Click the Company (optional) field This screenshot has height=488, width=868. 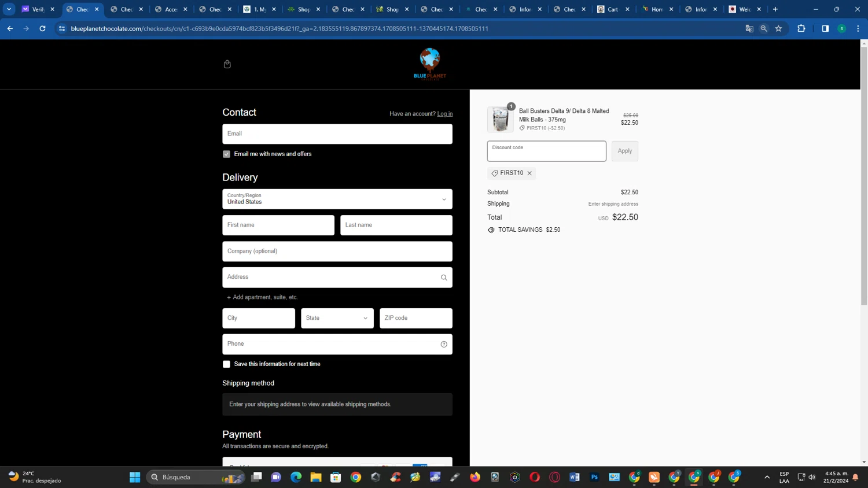click(337, 252)
